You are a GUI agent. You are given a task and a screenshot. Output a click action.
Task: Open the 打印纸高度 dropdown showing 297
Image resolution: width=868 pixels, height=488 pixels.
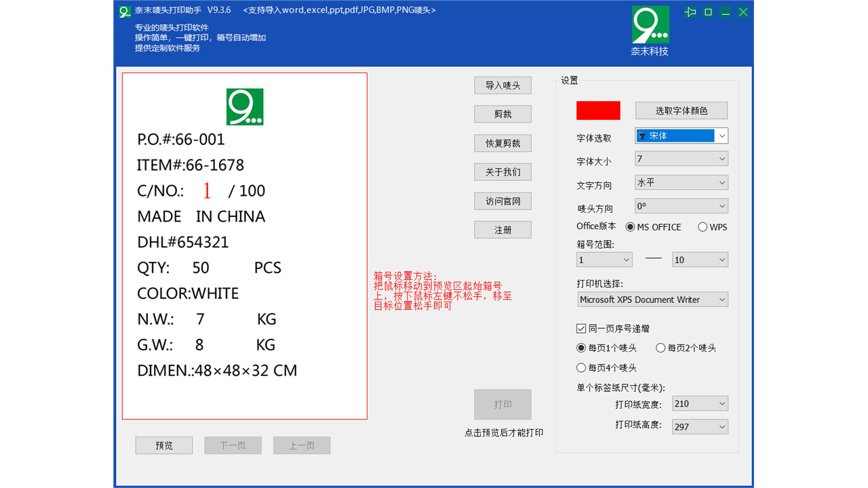[701, 426]
